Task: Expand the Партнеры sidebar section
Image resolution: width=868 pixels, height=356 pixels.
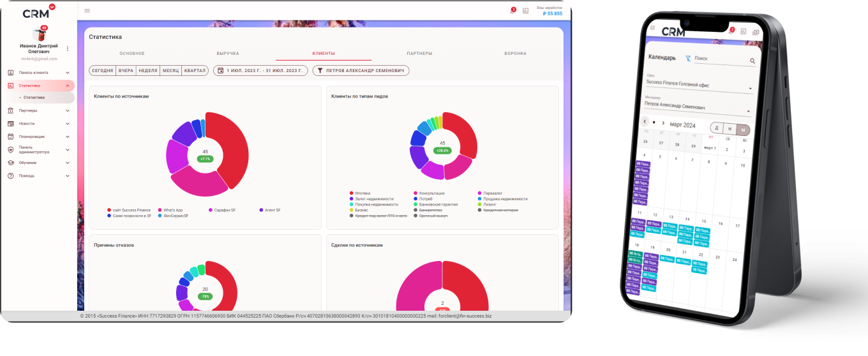Action: click(x=68, y=110)
